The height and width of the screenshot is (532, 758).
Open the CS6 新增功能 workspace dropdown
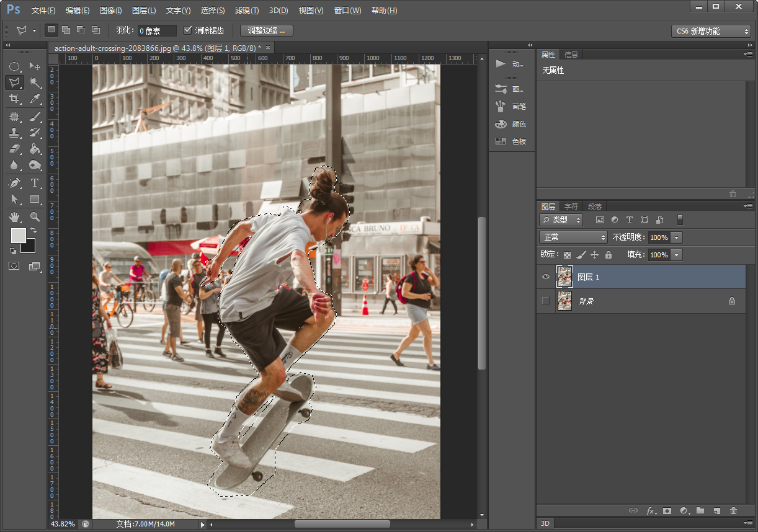point(711,31)
